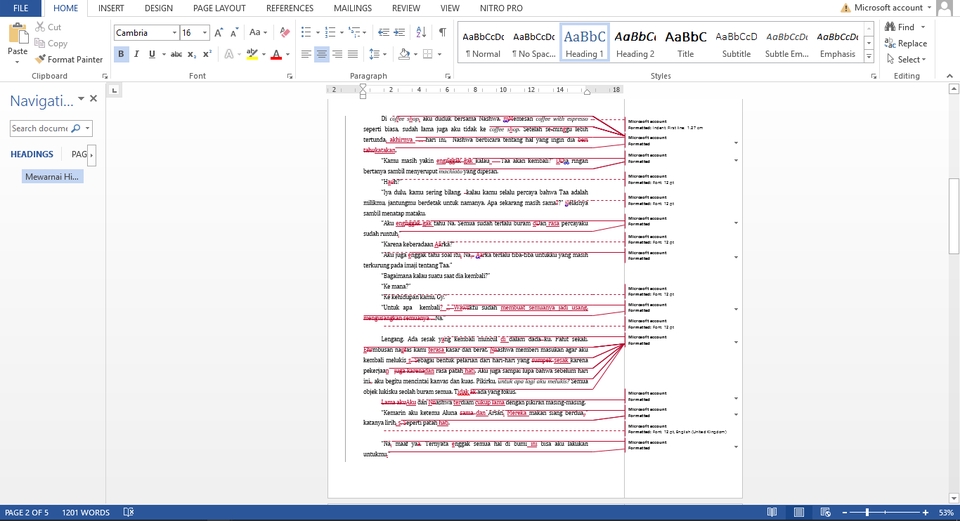The image size is (960, 521).
Task: Collapse the ribbon arrow
Action: (x=950, y=77)
